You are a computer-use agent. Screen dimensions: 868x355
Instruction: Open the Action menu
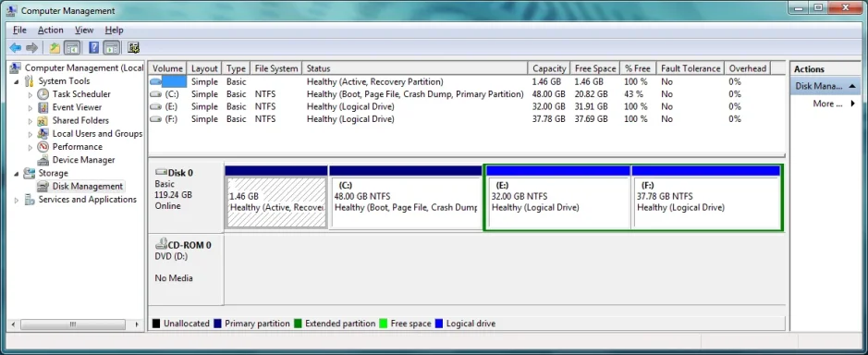[50, 30]
